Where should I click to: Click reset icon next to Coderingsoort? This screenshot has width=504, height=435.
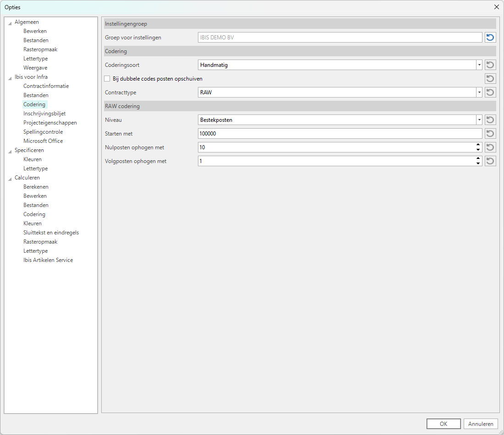[x=490, y=65]
